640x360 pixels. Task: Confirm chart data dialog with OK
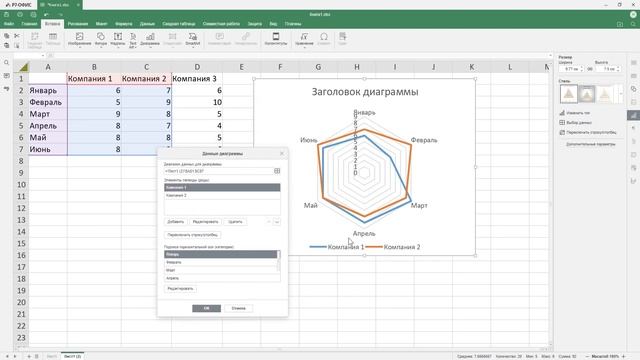pyautogui.click(x=207, y=308)
